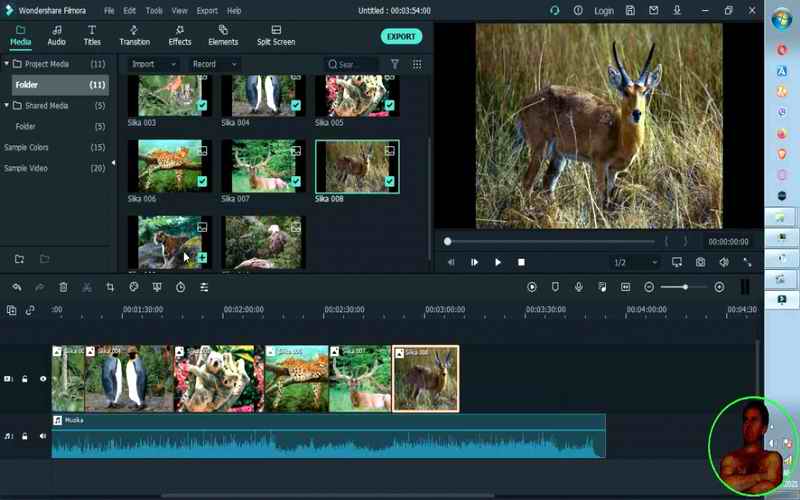Click the green EXPORT button
Viewport: 800px width, 500px height.
pyautogui.click(x=401, y=36)
